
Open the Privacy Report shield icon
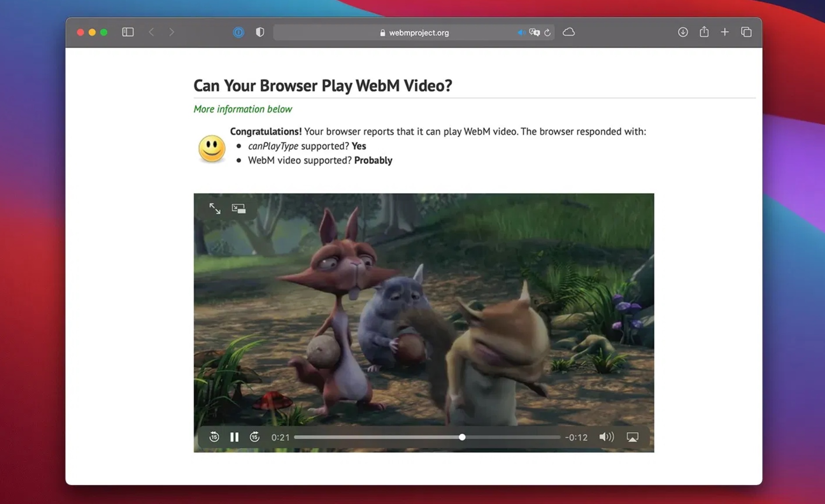tap(260, 32)
